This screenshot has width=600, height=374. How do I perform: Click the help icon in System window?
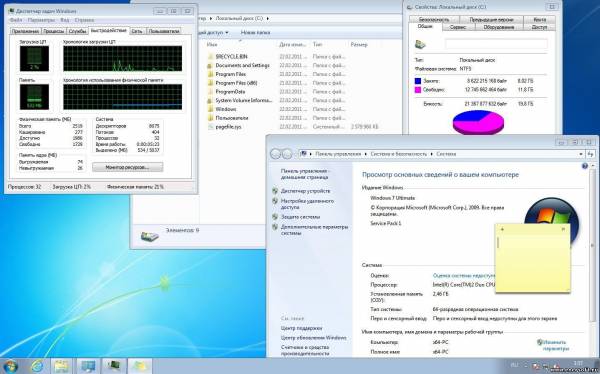(x=585, y=166)
